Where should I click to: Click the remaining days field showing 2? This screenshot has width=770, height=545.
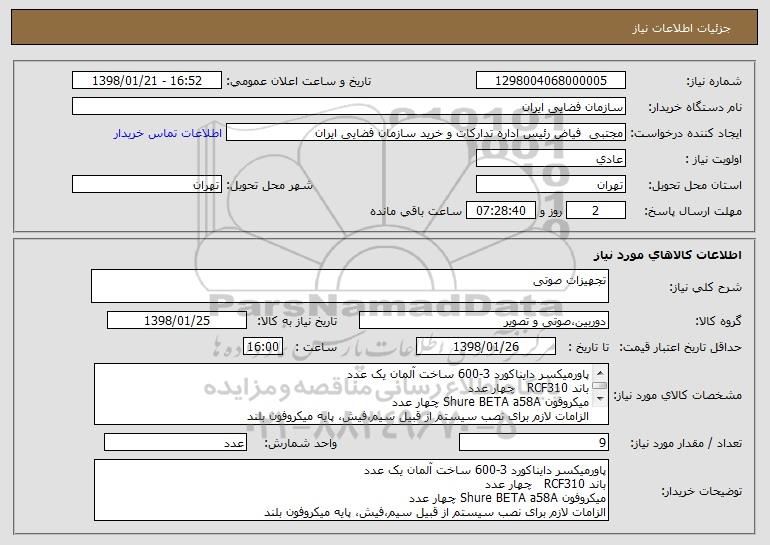click(596, 211)
